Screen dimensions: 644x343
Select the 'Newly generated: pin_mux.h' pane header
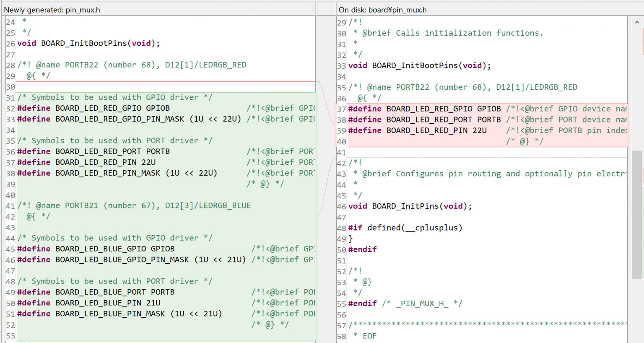52,10
